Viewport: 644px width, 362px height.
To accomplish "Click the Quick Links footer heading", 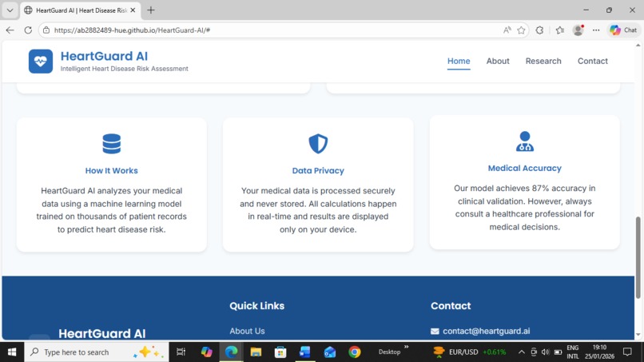I will [x=256, y=306].
